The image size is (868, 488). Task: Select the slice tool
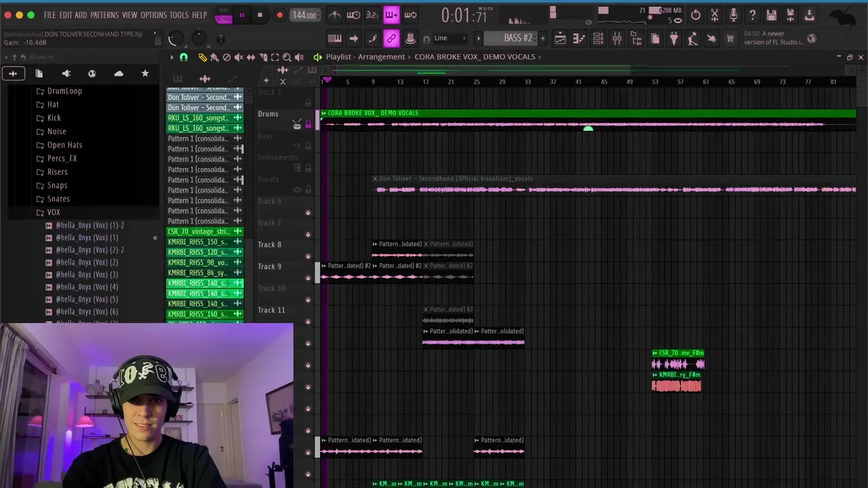(x=262, y=58)
